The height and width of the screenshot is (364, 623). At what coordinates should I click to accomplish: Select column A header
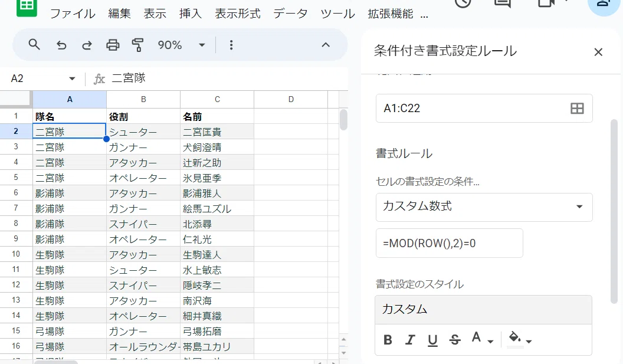[70, 99]
